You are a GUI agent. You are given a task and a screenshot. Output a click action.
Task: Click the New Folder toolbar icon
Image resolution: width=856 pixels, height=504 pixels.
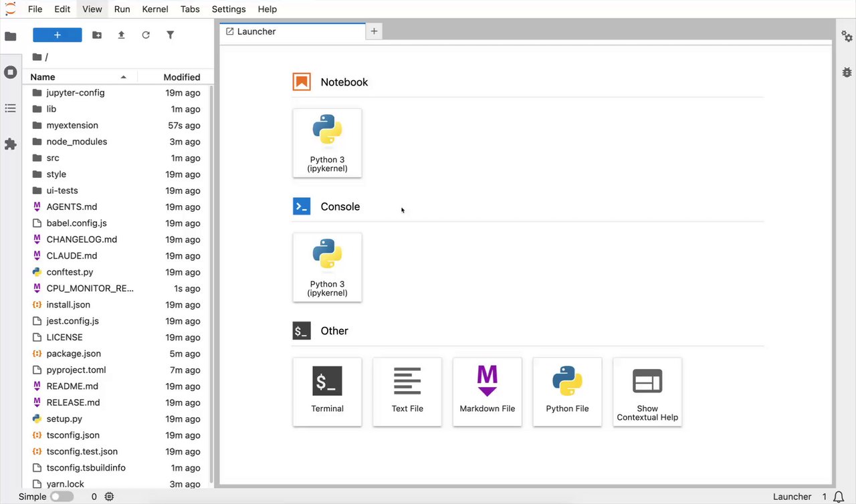(x=97, y=35)
